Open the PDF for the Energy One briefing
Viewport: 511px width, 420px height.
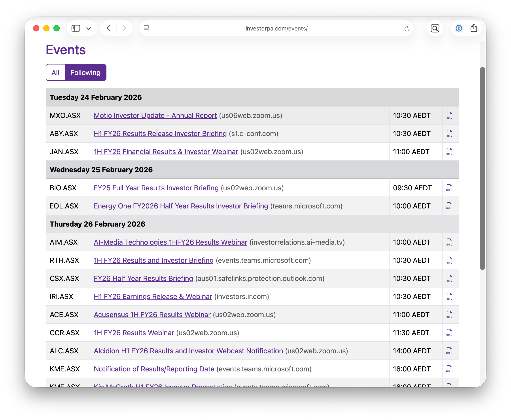(x=449, y=206)
